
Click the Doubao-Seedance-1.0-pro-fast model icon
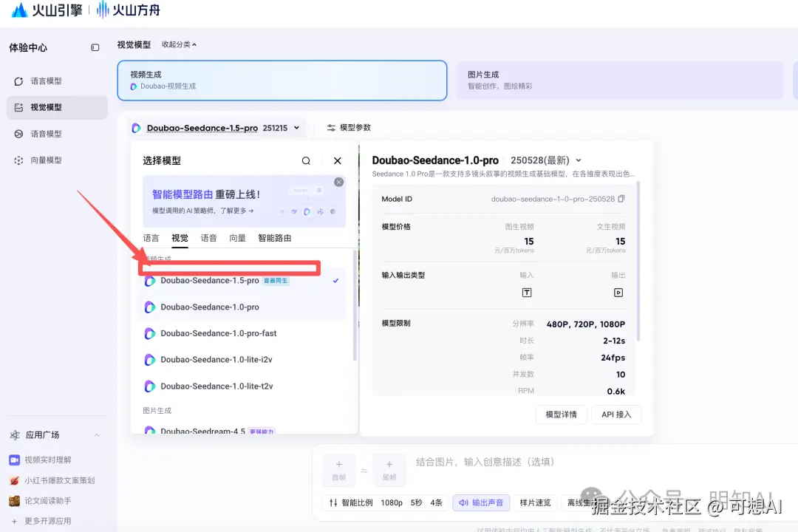[149, 333]
